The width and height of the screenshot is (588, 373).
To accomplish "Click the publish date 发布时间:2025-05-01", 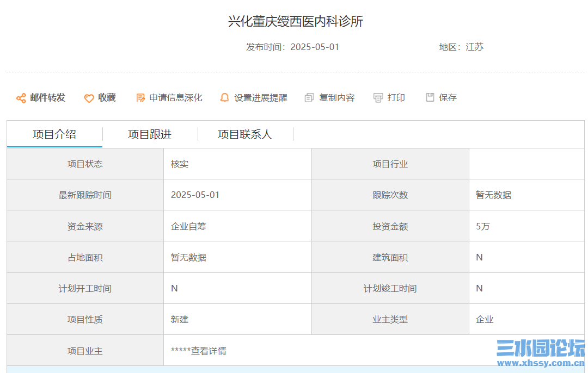I will click(x=292, y=47).
